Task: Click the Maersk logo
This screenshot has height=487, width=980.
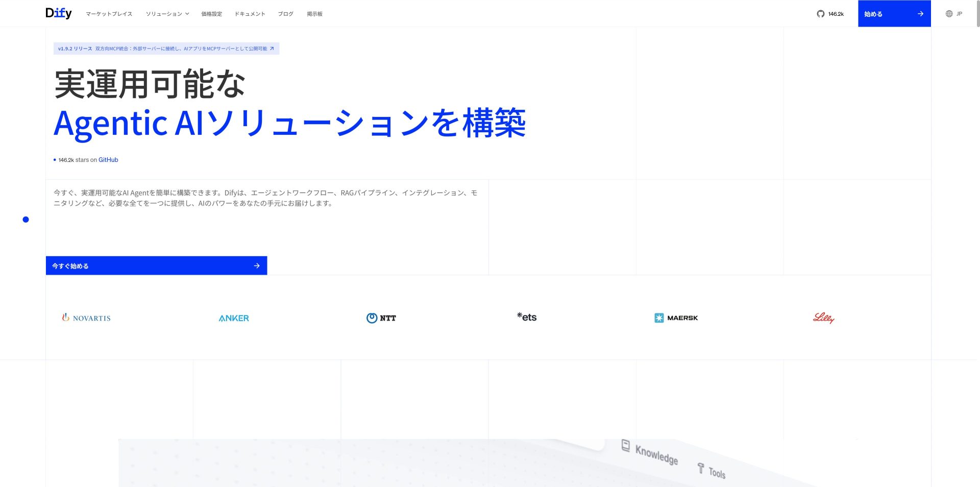Action: (x=676, y=318)
